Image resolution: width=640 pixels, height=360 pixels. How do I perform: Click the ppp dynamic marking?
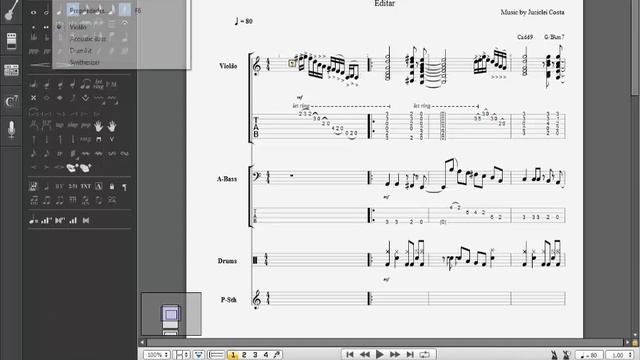[x=33, y=52]
